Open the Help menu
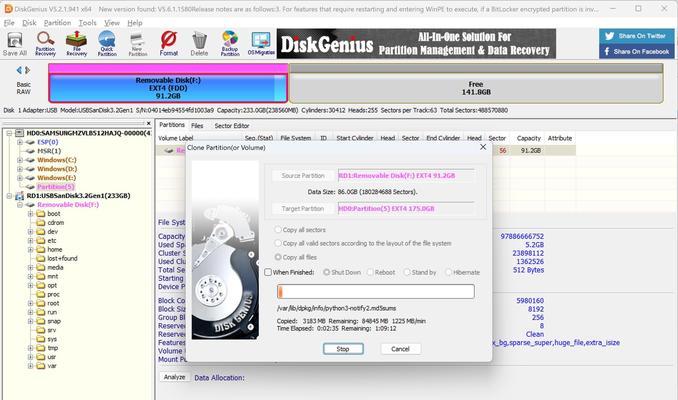The image size is (678, 400). point(135,23)
